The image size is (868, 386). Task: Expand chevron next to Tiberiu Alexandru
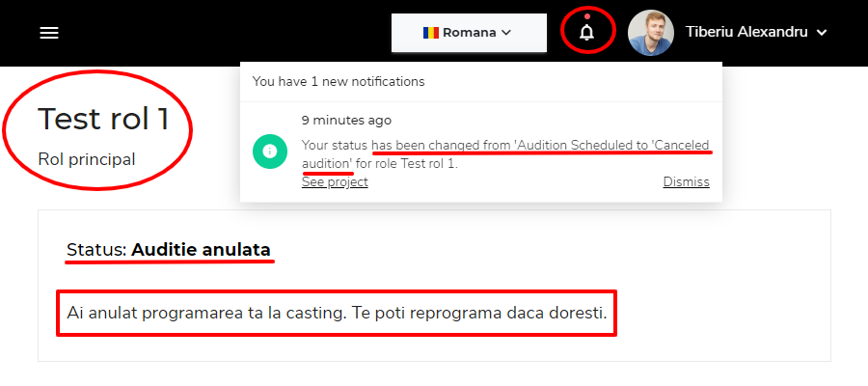[x=822, y=33]
